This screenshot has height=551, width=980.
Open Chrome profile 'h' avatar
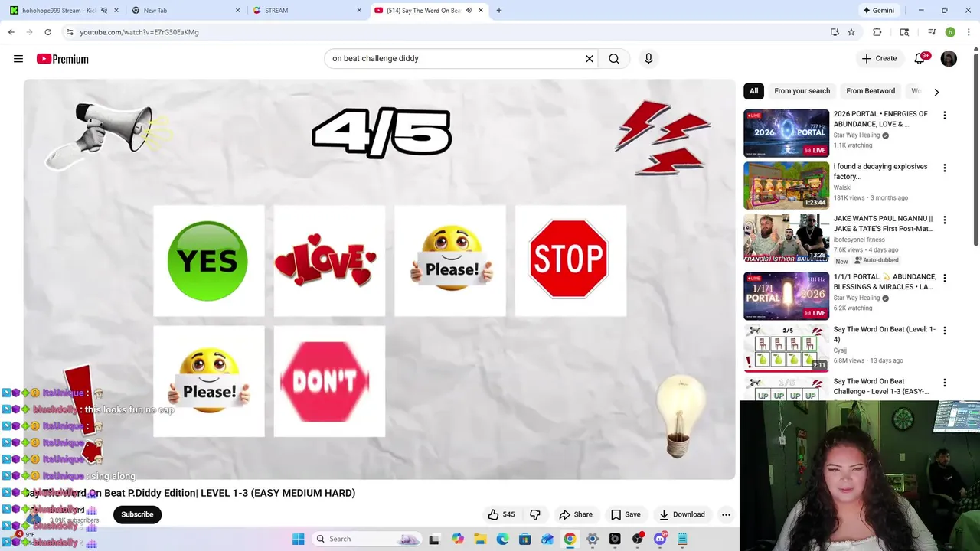click(x=950, y=32)
